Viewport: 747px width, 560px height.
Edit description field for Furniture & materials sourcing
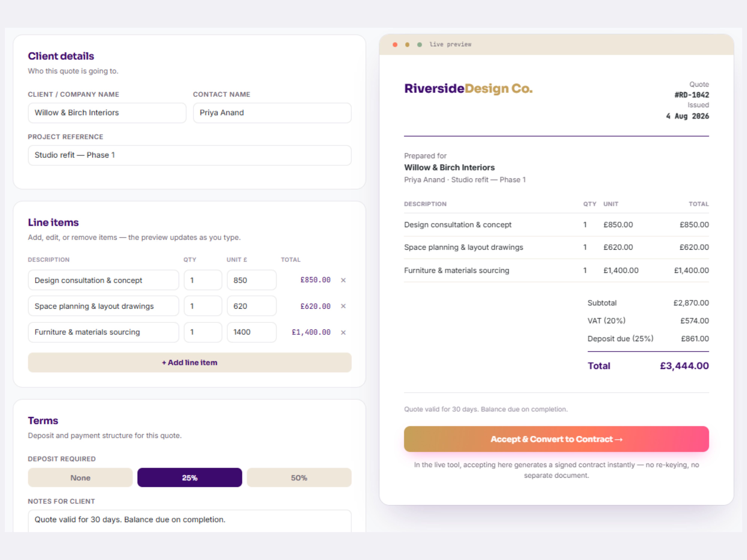pyautogui.click(x=103, y=332)
